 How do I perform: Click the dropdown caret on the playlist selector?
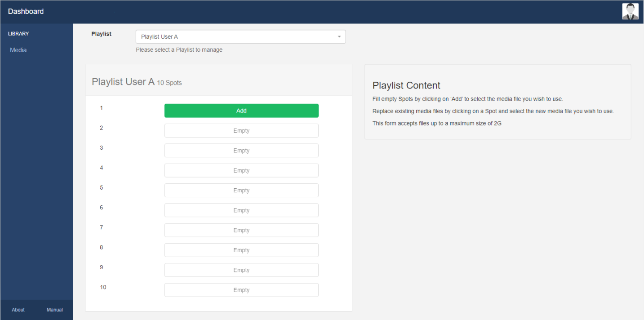(x=339, y=36)
